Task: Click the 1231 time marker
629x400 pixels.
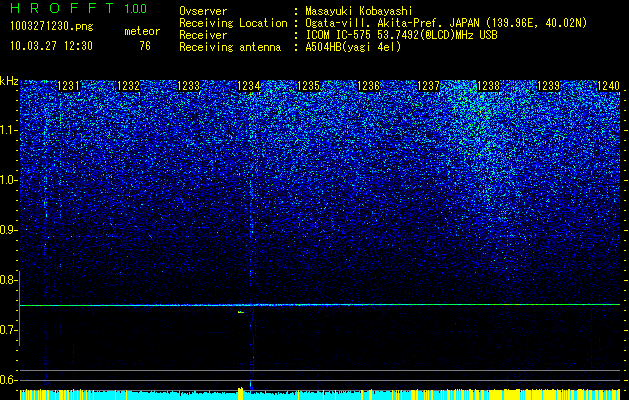Action: 69,86
